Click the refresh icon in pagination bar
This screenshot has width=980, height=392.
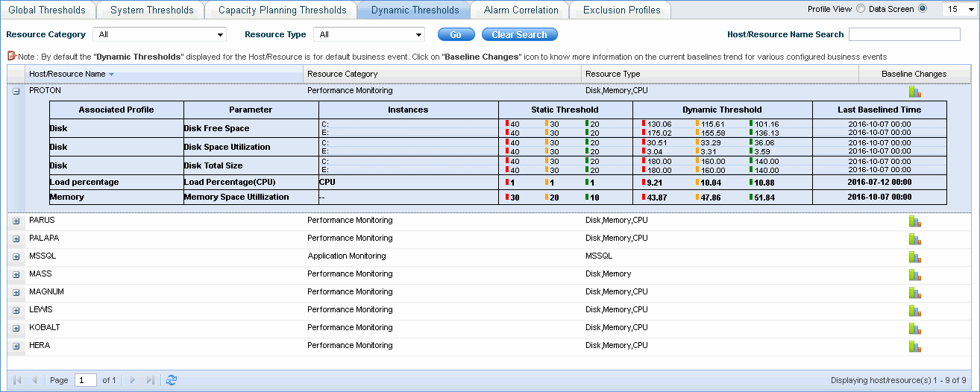click(x=172, y=380)
